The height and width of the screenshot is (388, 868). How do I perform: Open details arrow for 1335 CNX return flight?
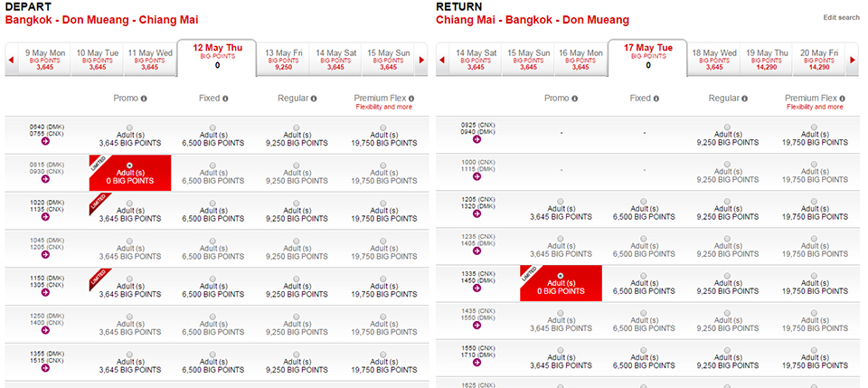(x=476, y=288)
